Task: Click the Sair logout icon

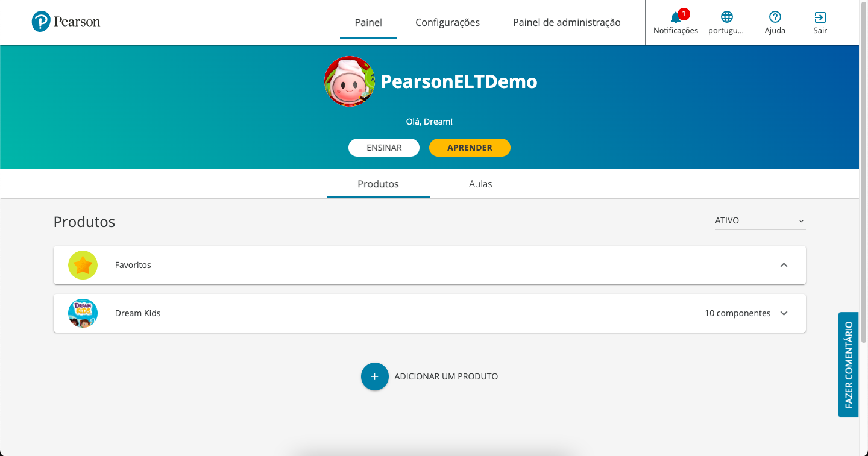Action: (820, 17)
